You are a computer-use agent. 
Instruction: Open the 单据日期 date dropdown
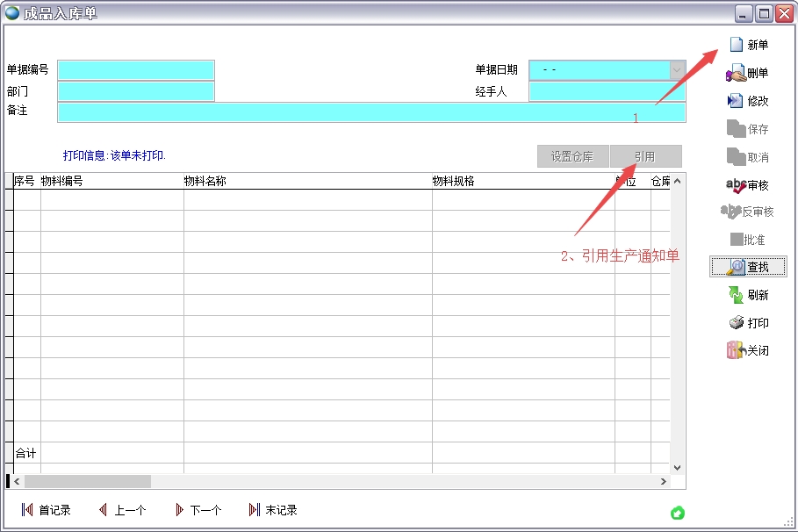pos(674,69)
